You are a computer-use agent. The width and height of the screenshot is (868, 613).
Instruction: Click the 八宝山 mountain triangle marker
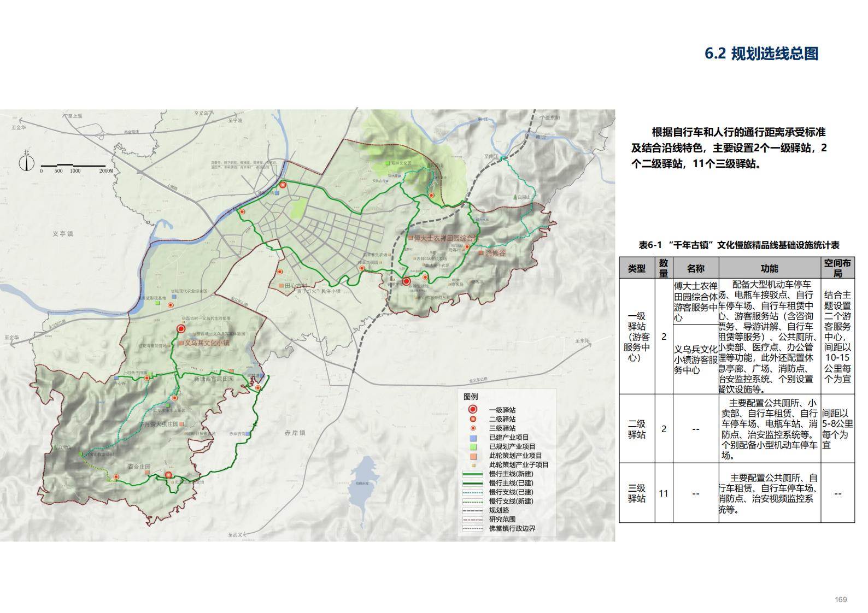[55, 447]
